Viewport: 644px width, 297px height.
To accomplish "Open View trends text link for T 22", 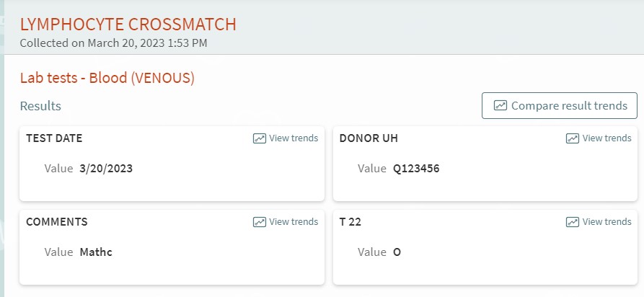I will pyautogui.click(x=607, y=222).
